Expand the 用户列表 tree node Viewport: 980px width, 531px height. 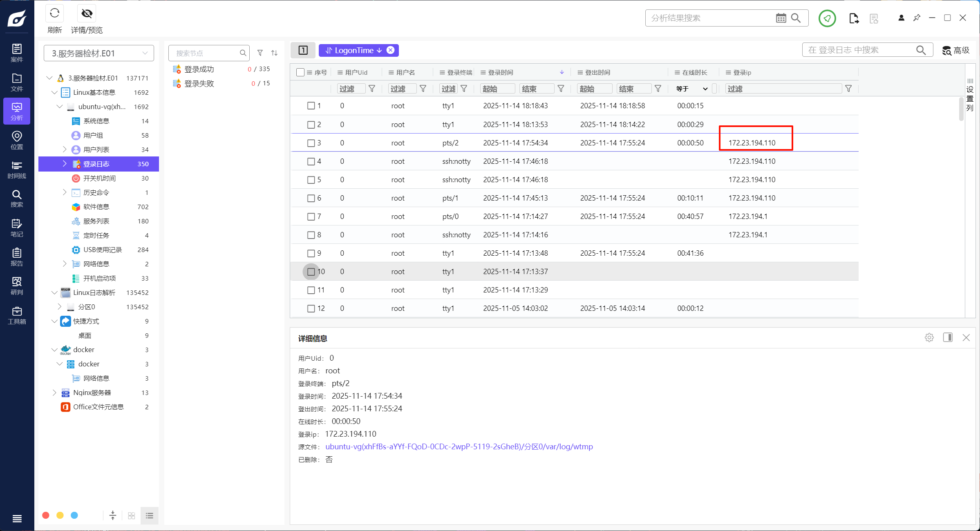(x=65, y=149)
